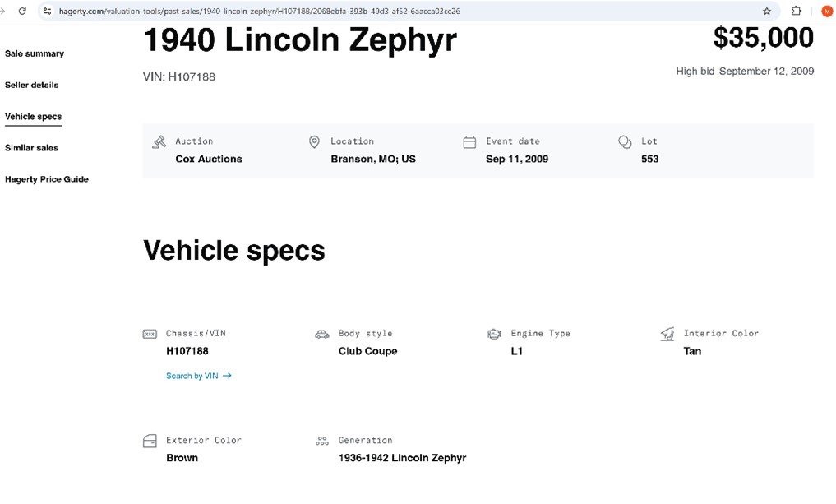
Task: Click the Engine Type icon
Action: coord(494,335)
